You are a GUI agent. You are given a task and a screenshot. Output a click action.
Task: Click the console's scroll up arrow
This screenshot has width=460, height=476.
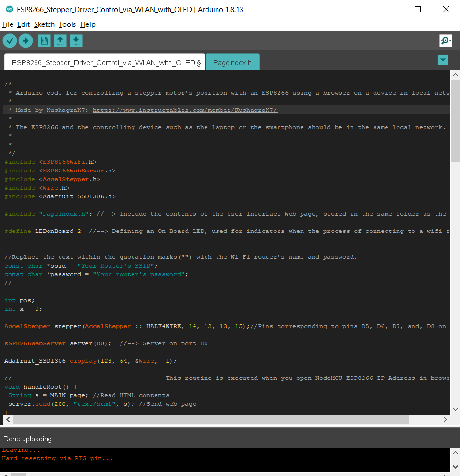click(455, 453)
